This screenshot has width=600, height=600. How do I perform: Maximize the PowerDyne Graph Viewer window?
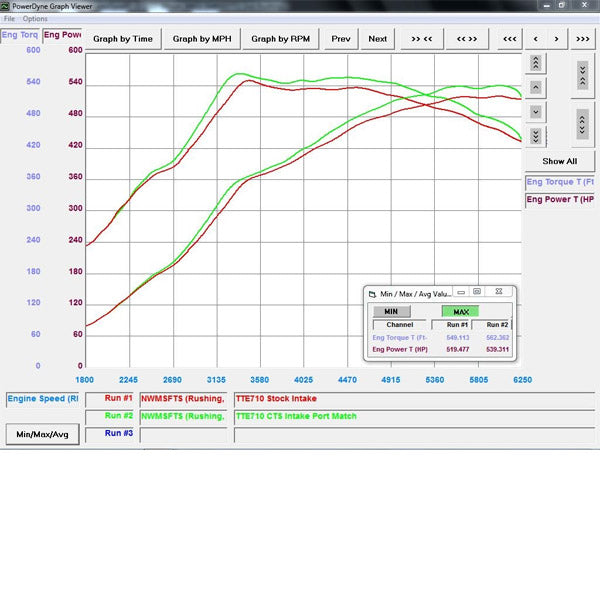pyautogui.click(x=561, y=5)
